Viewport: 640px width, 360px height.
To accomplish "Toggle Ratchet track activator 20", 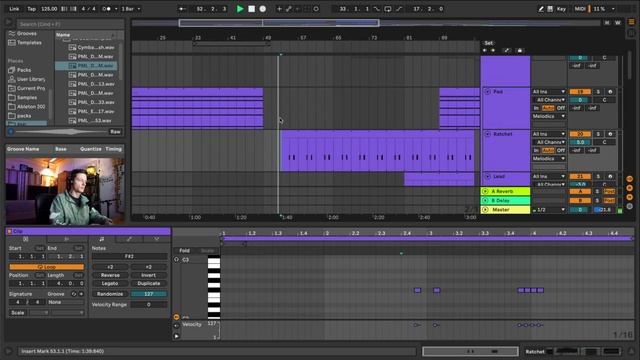I will point(580,134).
